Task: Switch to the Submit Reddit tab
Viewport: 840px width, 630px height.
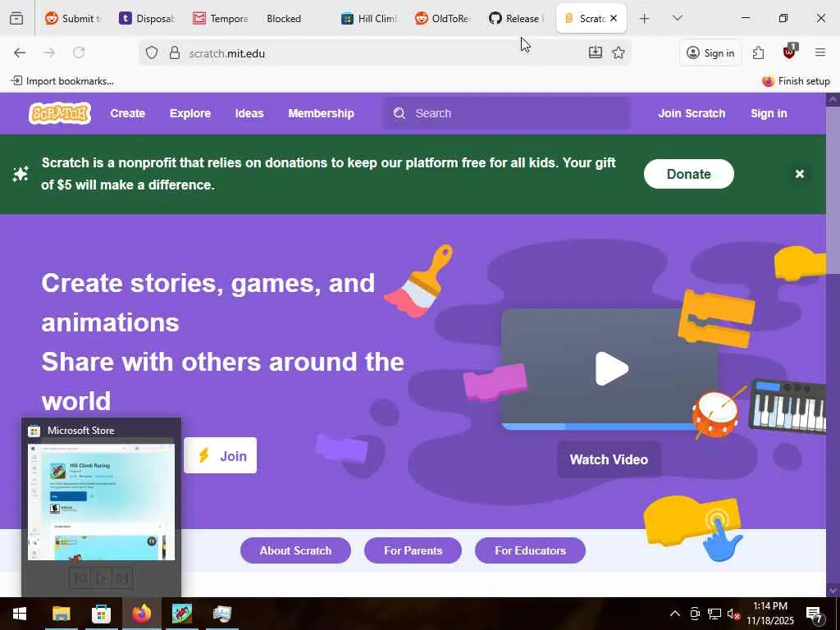Action: click(x=73, y=18)
